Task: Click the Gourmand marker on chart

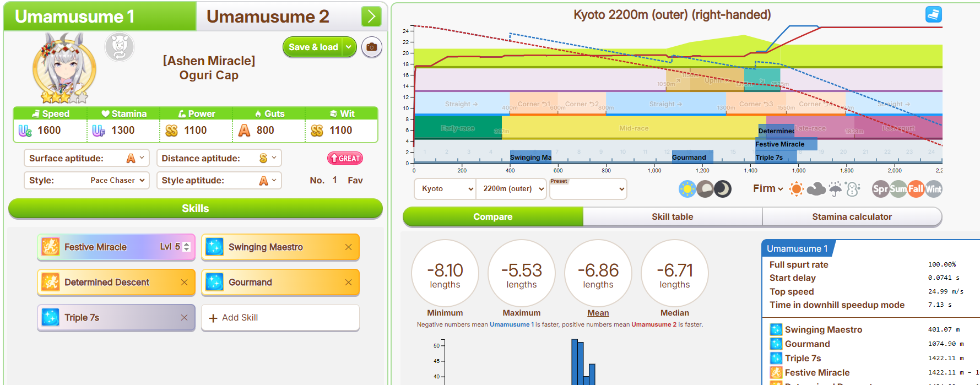Action: click(692, 157)
